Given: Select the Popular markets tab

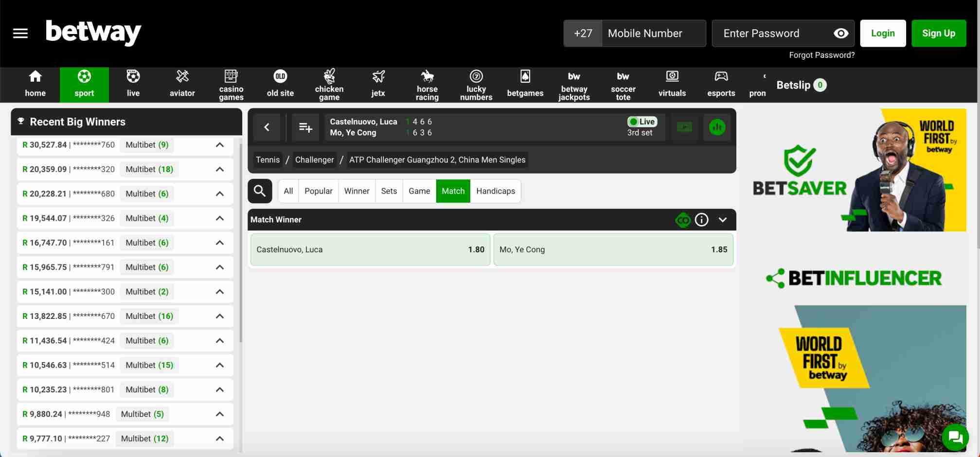Looking at the screenshot, I should coord(319,191).
